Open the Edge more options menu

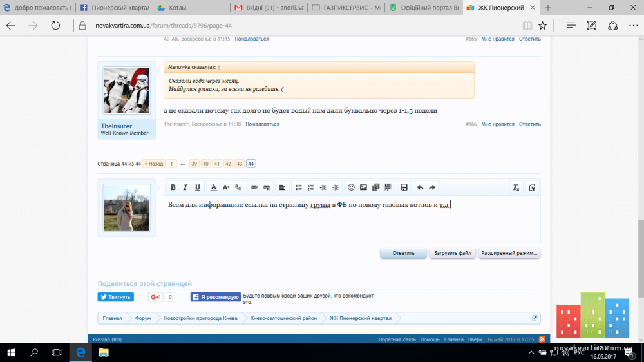(x=633, y=26)
